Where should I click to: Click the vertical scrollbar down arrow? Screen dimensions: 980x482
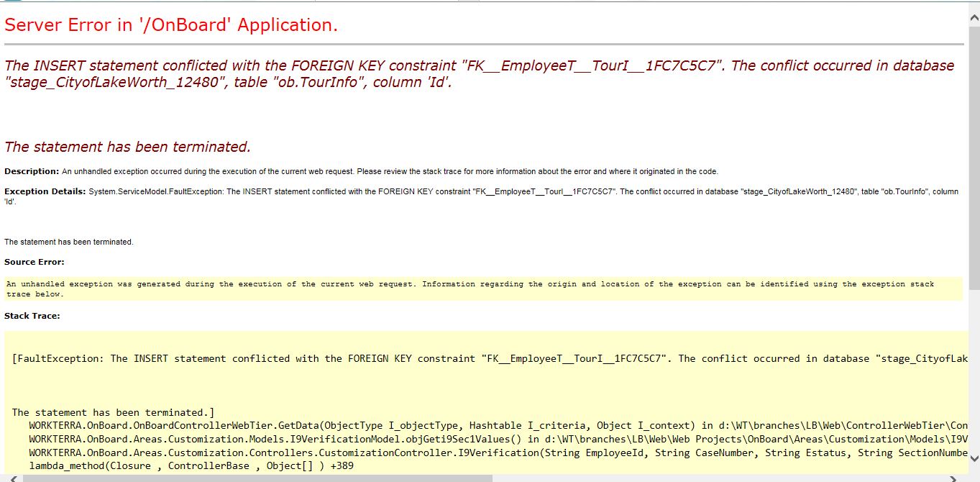pos(974,458)
